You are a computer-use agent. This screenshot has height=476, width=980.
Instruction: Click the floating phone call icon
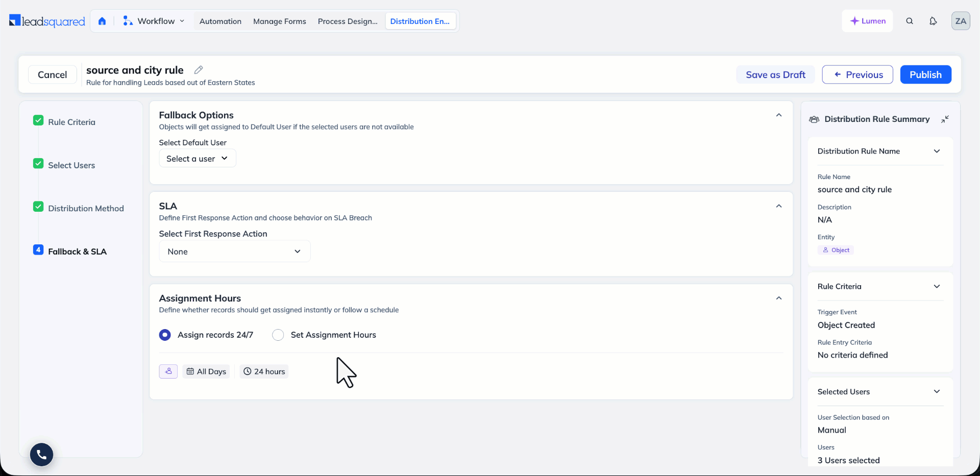41,454
